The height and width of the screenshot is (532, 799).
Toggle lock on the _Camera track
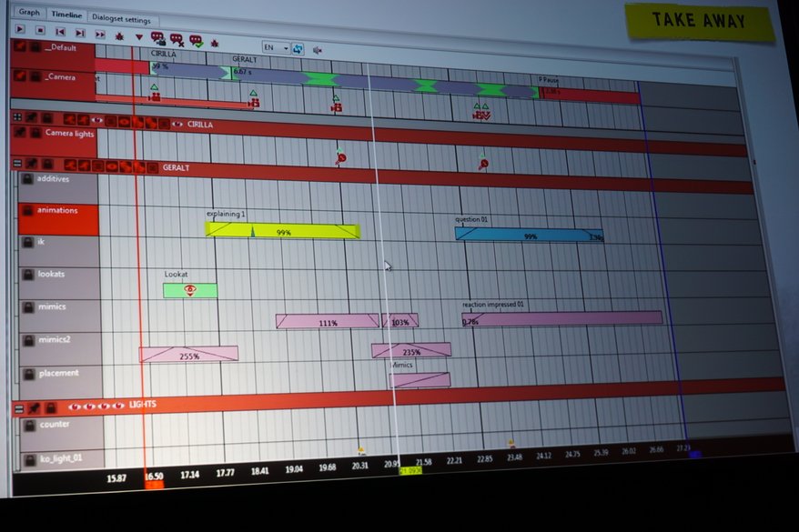35,77
